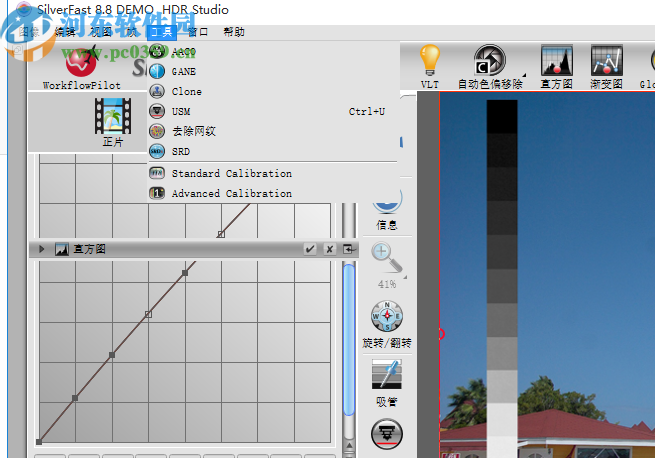This screenshot has height=458, width=655.
Task: Open the 自动色偏移除 dropdown arrow
Action: [524, 75]
